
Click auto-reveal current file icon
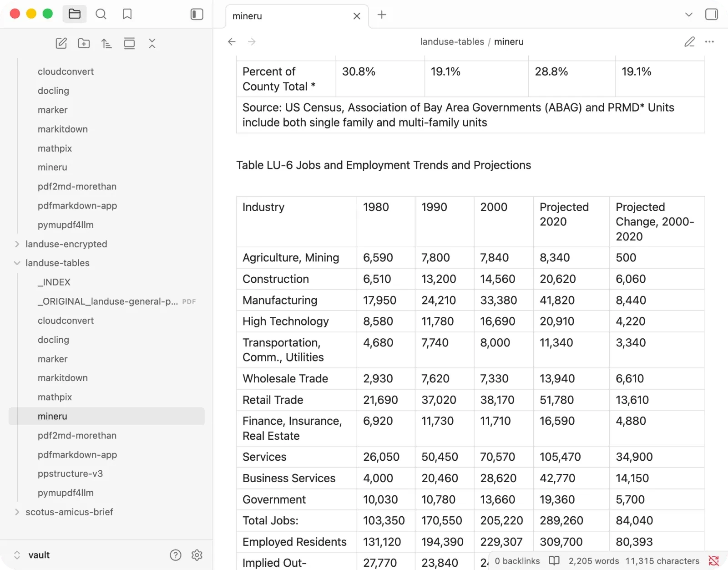(129, 43)
